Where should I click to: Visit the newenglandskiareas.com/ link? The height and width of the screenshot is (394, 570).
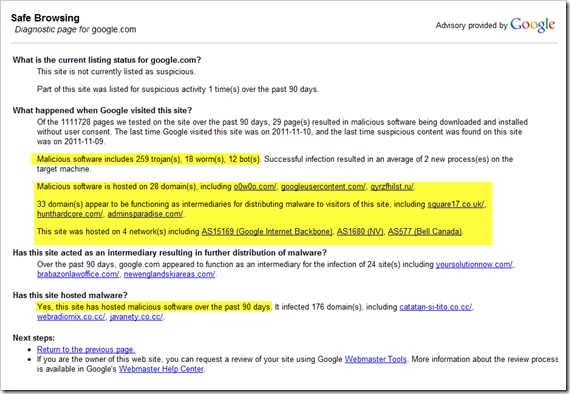coord(169,274)
